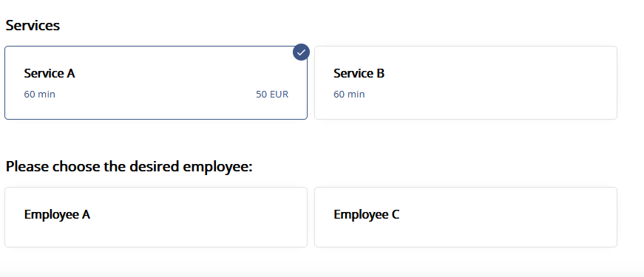Select the Service B card
The image size is (644, 277).
click(x=465, y=83)
